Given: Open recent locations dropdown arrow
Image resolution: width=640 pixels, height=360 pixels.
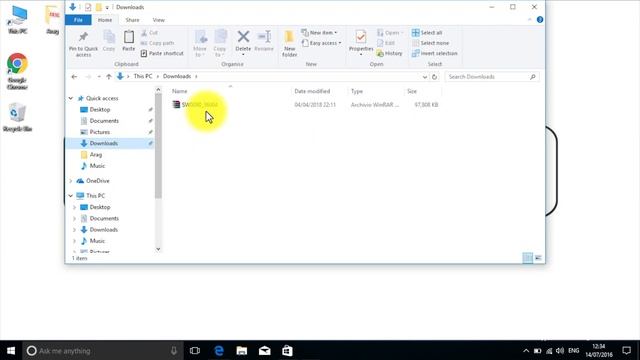Looking at the screenshot, I should pyautogui.click(x=99, y=76).
